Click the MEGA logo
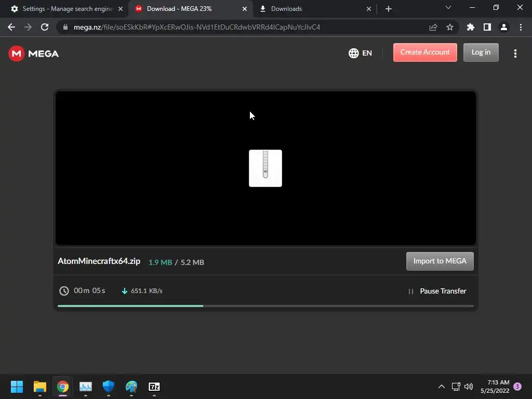The image size is (532, 399). pos(34,54)
